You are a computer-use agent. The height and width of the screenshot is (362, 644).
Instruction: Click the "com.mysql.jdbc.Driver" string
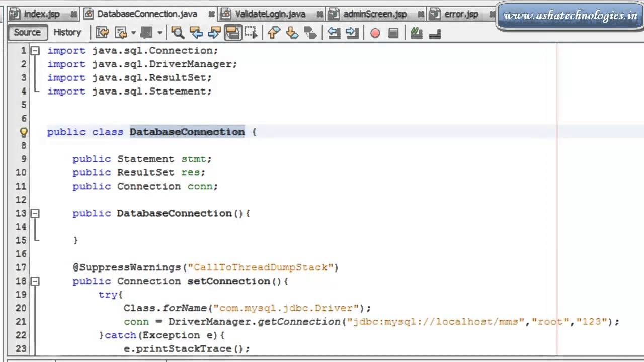tap(286, 308)
